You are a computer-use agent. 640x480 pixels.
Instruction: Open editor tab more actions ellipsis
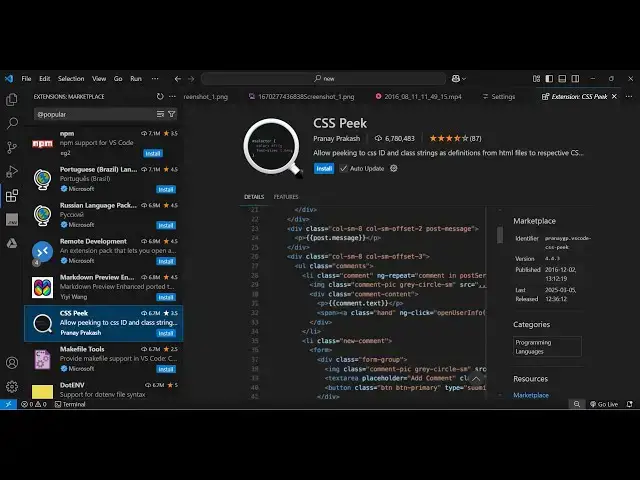629,96
